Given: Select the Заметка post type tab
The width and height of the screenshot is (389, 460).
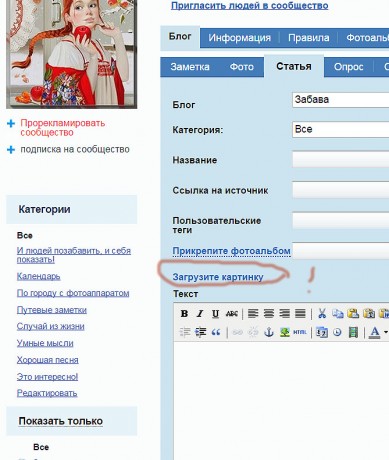Looking at the screenshot, I should (x=190, y=67).
